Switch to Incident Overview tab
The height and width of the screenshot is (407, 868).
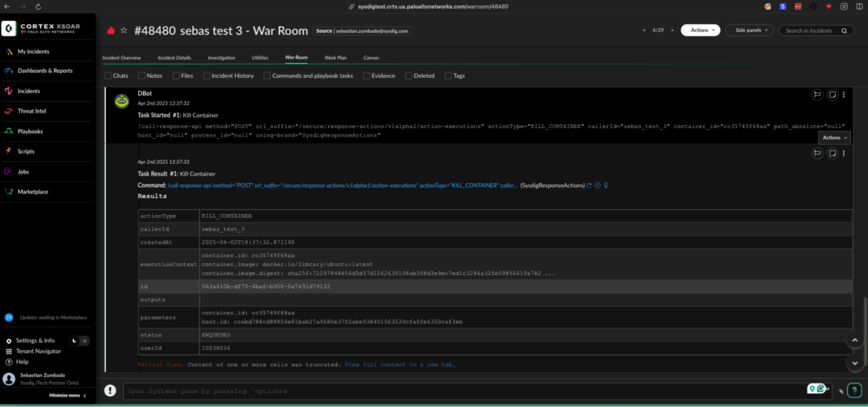[x=121, y=58]
